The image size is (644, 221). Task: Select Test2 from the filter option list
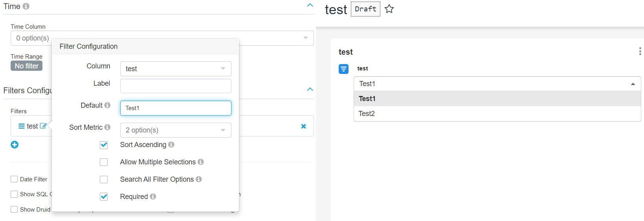pos(497,114)
